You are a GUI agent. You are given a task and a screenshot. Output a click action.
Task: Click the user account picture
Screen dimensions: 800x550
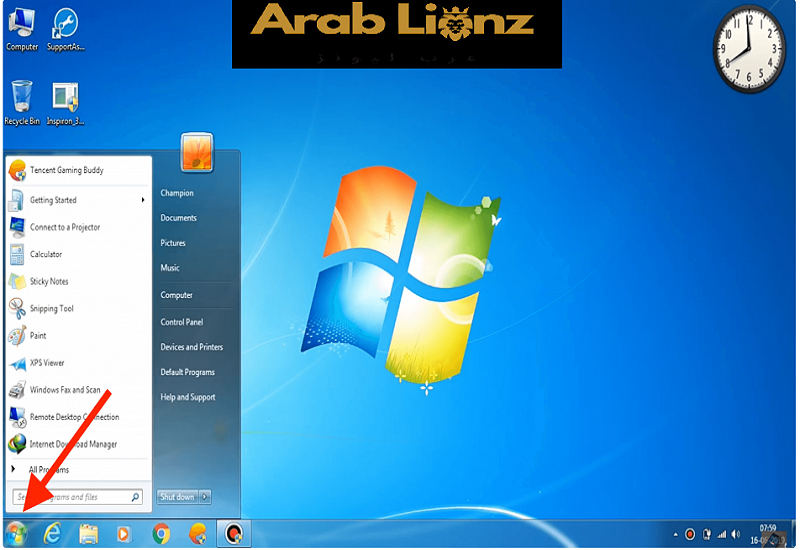point(197,152)
